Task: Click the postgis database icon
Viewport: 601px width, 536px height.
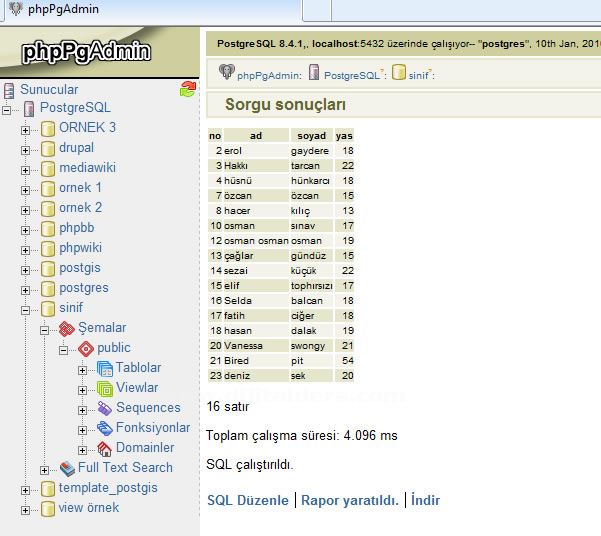Action: (48, 269)
